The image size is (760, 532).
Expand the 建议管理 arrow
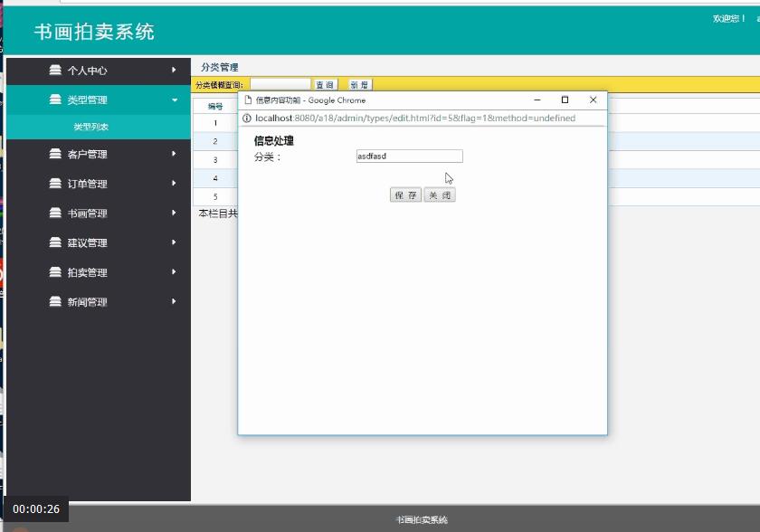pyautogui.click(x=174, y=242)
